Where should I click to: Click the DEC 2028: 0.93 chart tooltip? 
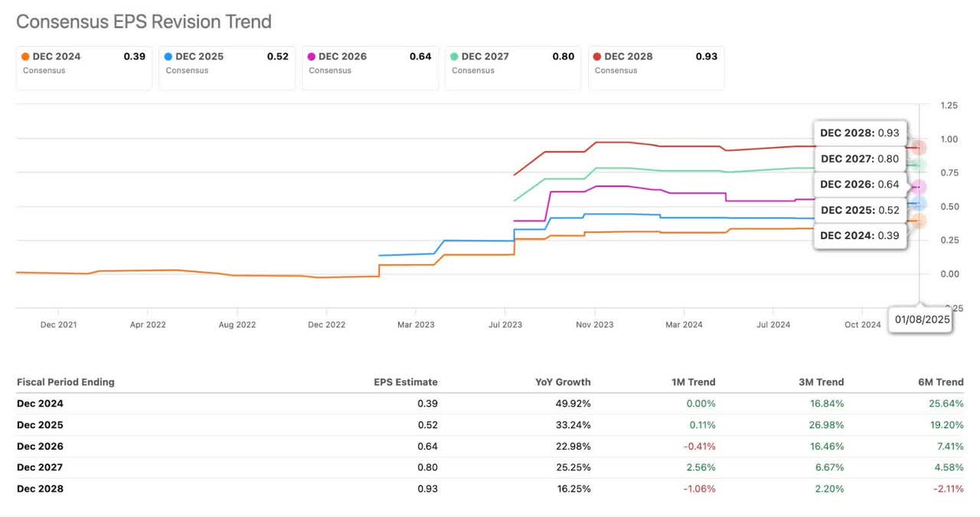click(859, 133)
